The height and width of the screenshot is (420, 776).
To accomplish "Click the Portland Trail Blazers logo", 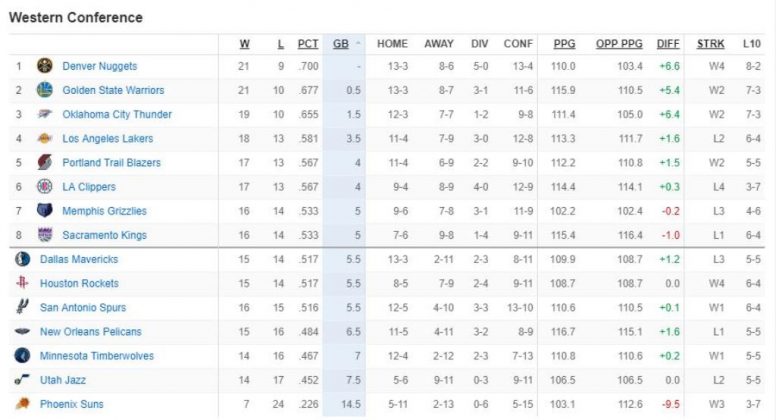I will 44,162.
